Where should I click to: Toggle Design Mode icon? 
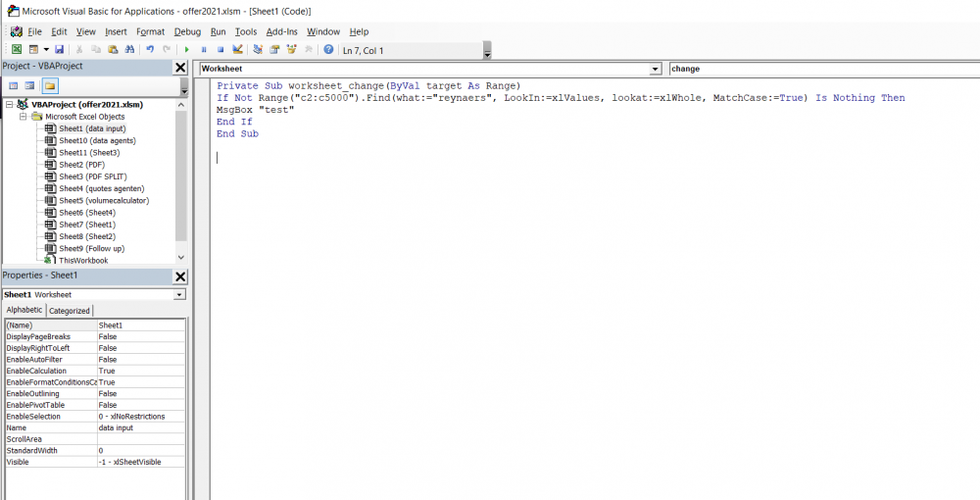tap(237, 50)
